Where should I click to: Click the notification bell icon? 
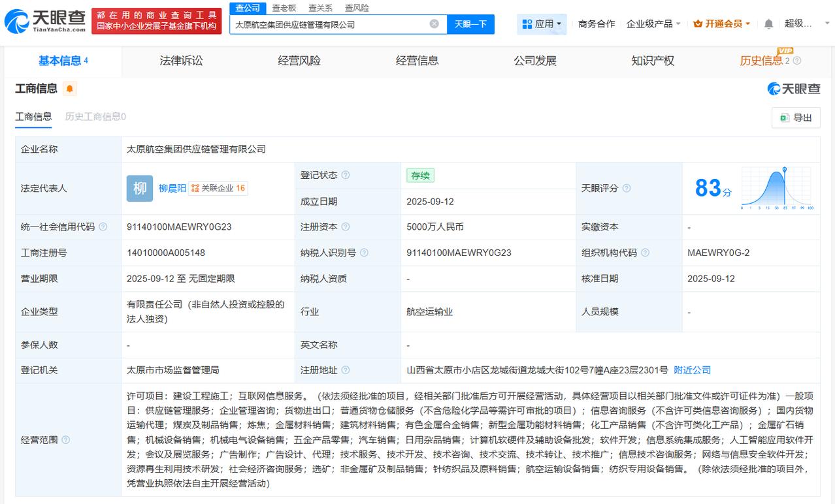pos(769,24)
